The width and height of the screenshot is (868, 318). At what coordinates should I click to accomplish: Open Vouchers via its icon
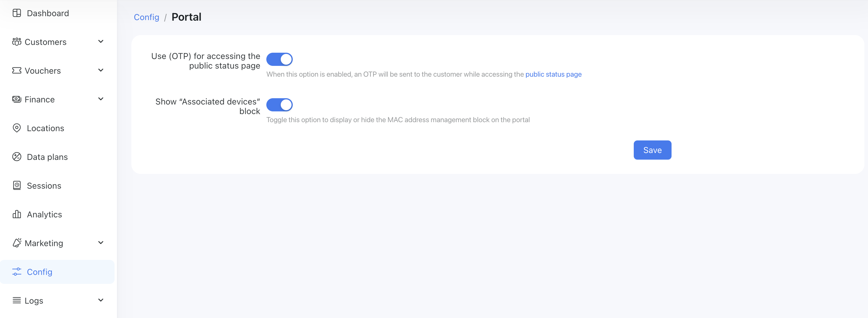pos(17,70)
